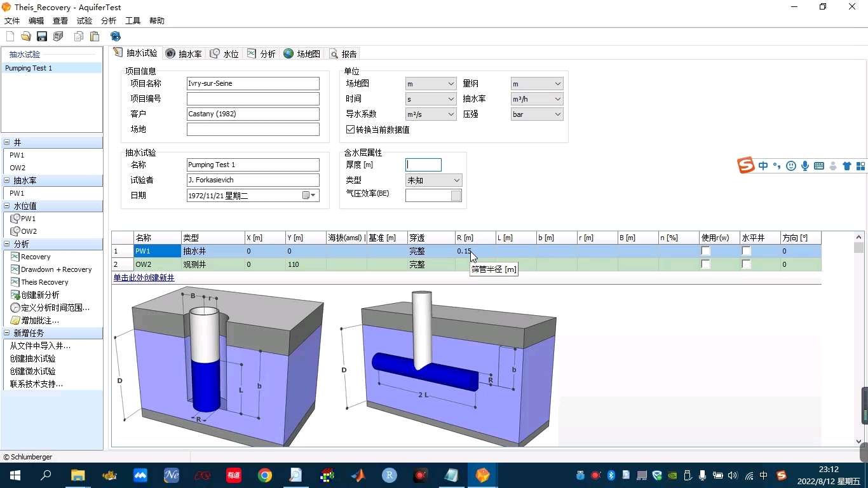Click the Sogou input logo on floating bar
The height and width of the screenshot is (488, 868).
[x=746, y=165]
